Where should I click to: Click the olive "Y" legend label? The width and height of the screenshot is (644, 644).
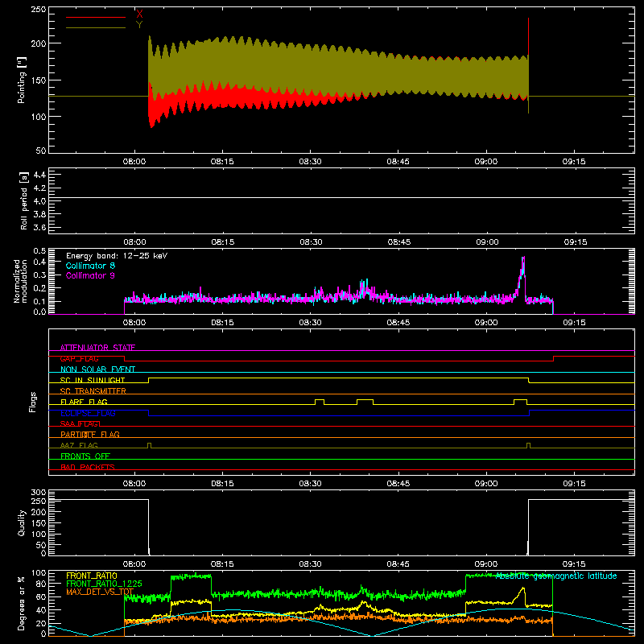[139, 25]
